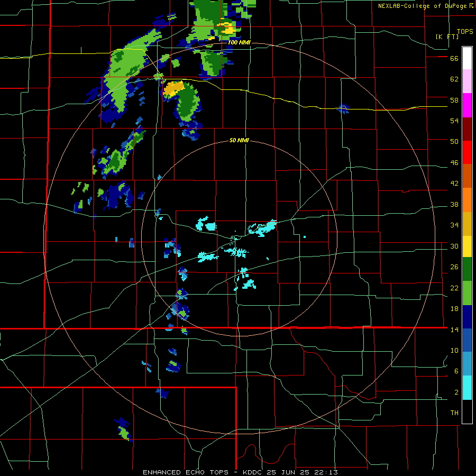The width and height of the screenshot is (476, 476).
Task: Click the 10 value on tops scale
Action: pos(454,350)
